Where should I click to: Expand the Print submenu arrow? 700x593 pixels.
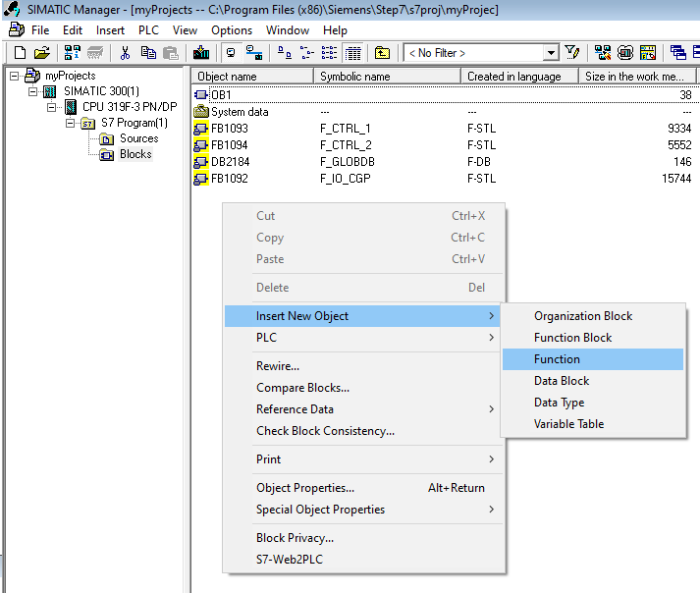491,459
